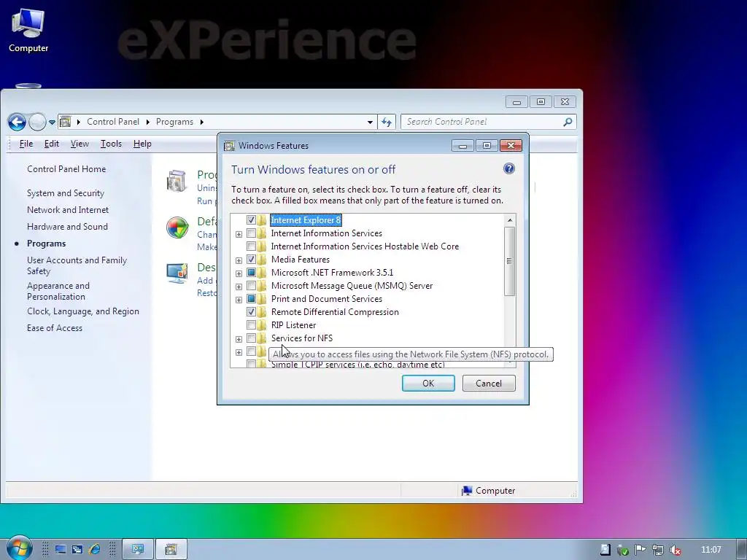Viewport: 747px width, 560px height.
Task: Toggle Microsoft .NET Framework 3.5.1 checkbox
Action: point(251,273)
